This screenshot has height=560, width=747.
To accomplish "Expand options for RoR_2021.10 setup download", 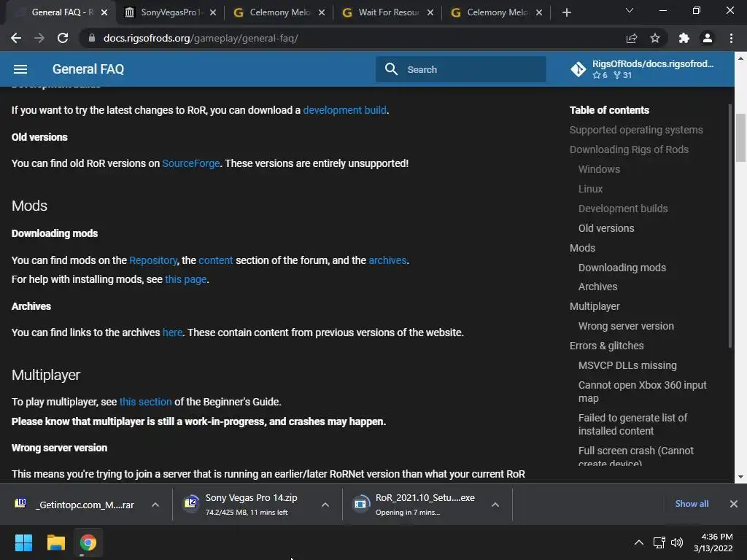I will click(x=495, y=505).
